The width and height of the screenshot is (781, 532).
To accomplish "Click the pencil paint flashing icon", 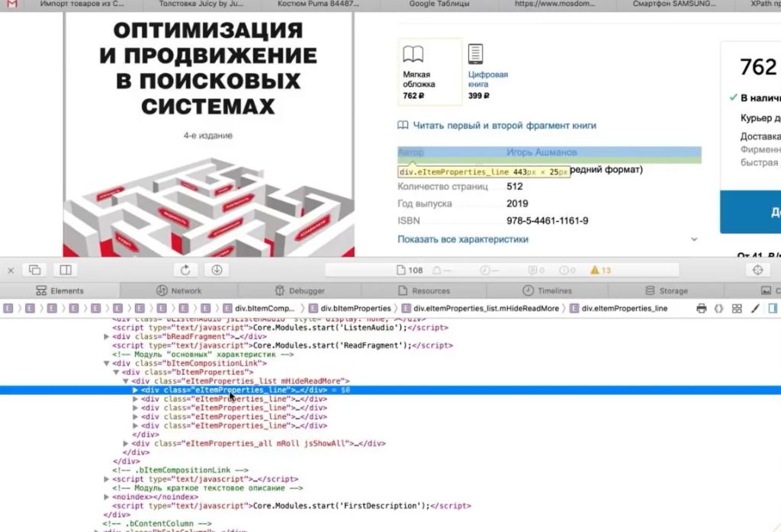I will 755,309.
